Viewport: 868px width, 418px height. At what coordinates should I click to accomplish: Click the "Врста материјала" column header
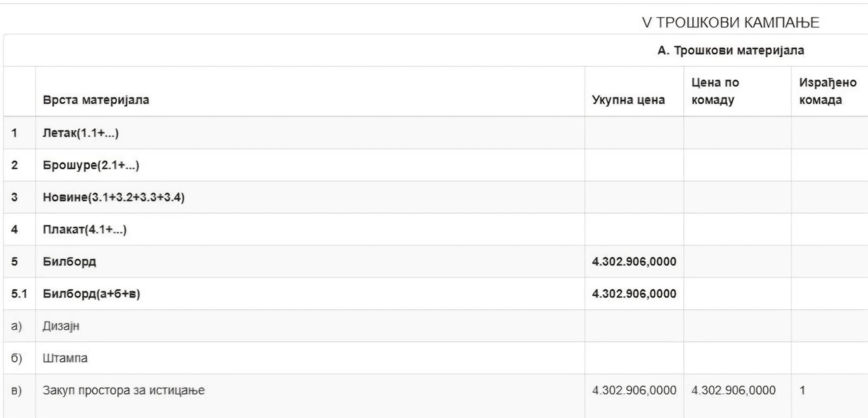95,100
